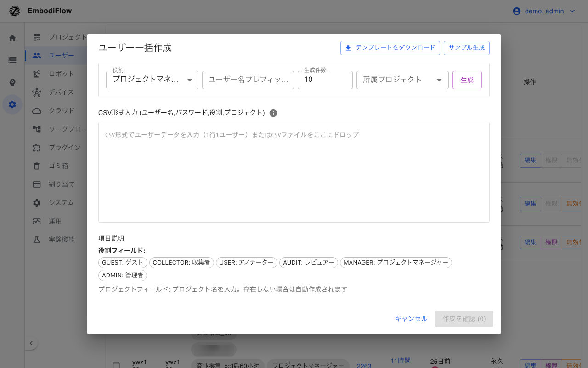Open the 役割 role dropdown
The width and height of the screenshot is (588, 368).
pos(152,80)
